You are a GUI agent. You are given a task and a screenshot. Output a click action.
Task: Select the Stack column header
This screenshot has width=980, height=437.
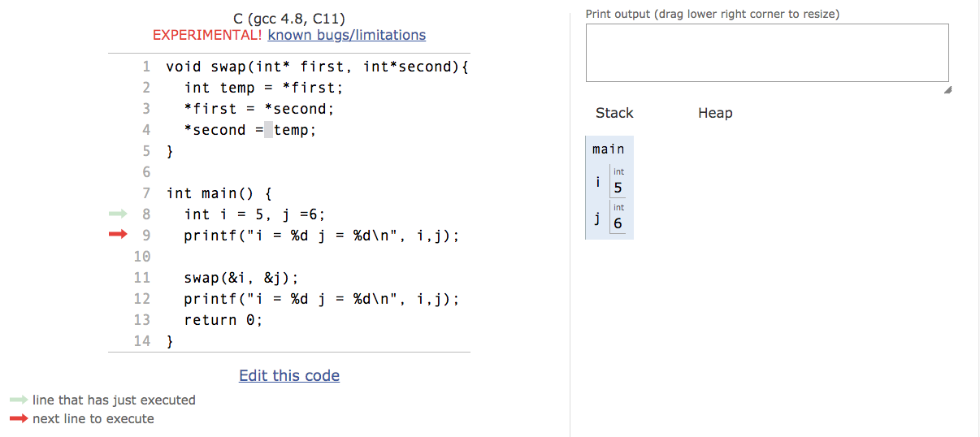tap(614, 113)
